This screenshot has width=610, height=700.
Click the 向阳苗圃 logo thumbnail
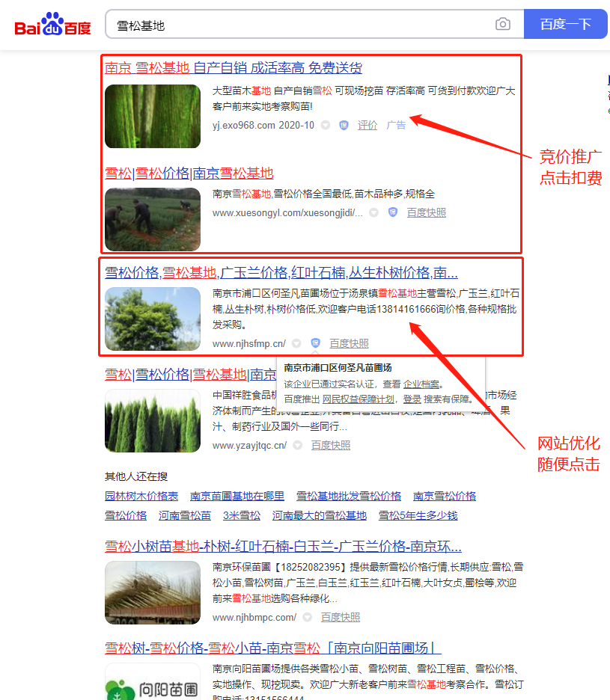click(x=153, y=681)
